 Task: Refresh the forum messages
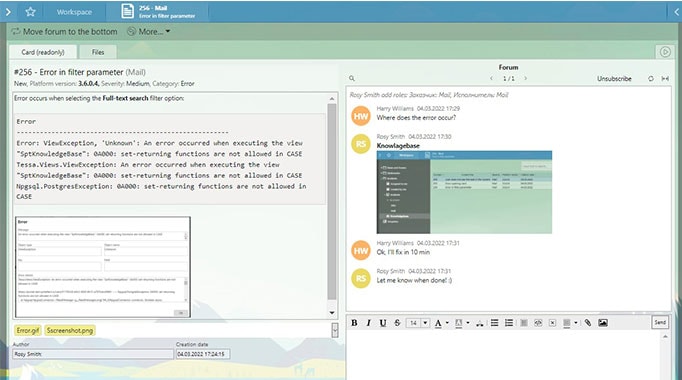tap(651, 79)
